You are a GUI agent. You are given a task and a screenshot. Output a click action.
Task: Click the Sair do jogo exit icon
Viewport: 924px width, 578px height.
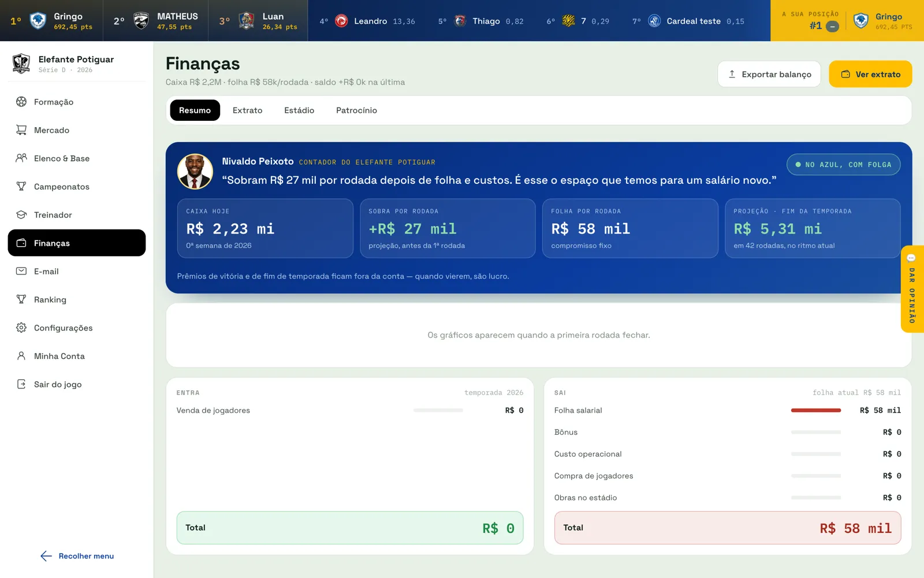(21, 384)
